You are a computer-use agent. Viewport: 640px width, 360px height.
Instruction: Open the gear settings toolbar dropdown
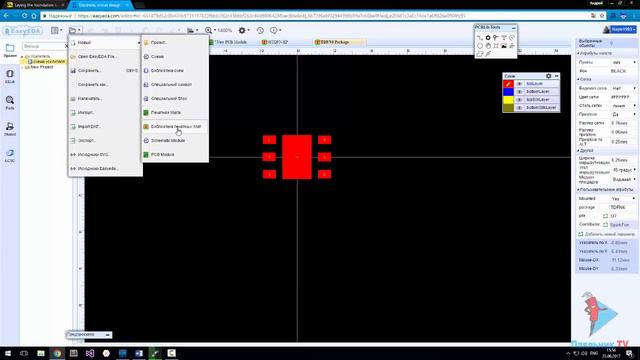coord(244,30)
